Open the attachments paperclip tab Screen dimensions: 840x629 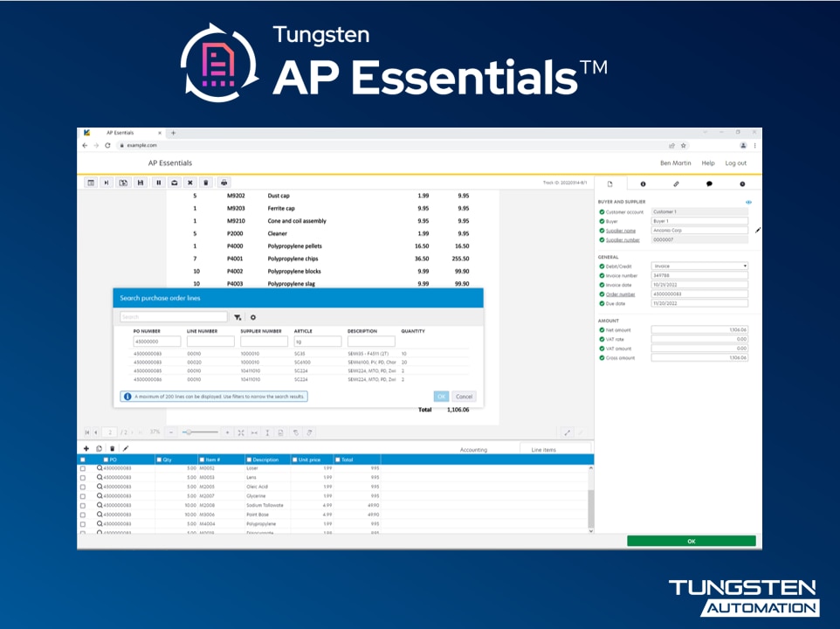point(676,184)
